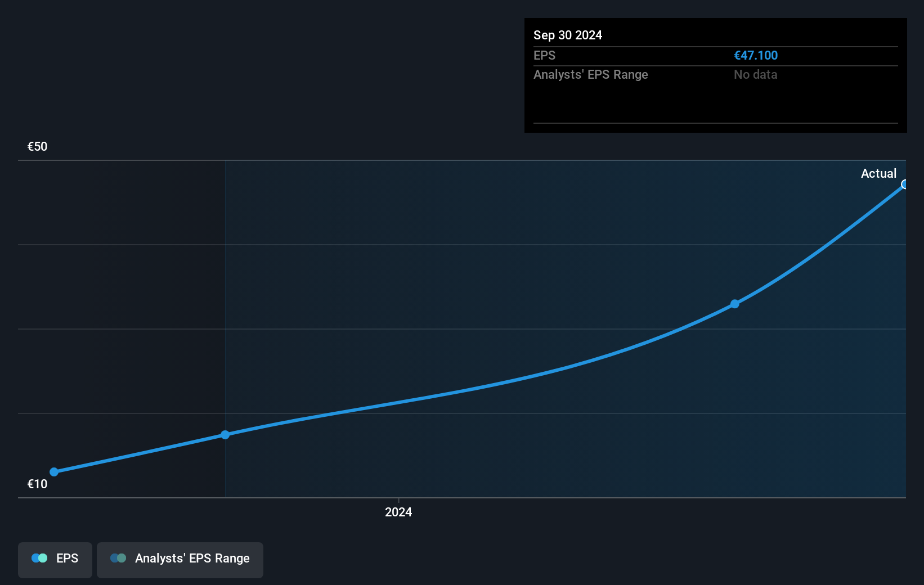The width and height of the screenshot is (924, 585).
Task: Click the Sep 30 2024 EPS data point
Action: click(905, 184)
